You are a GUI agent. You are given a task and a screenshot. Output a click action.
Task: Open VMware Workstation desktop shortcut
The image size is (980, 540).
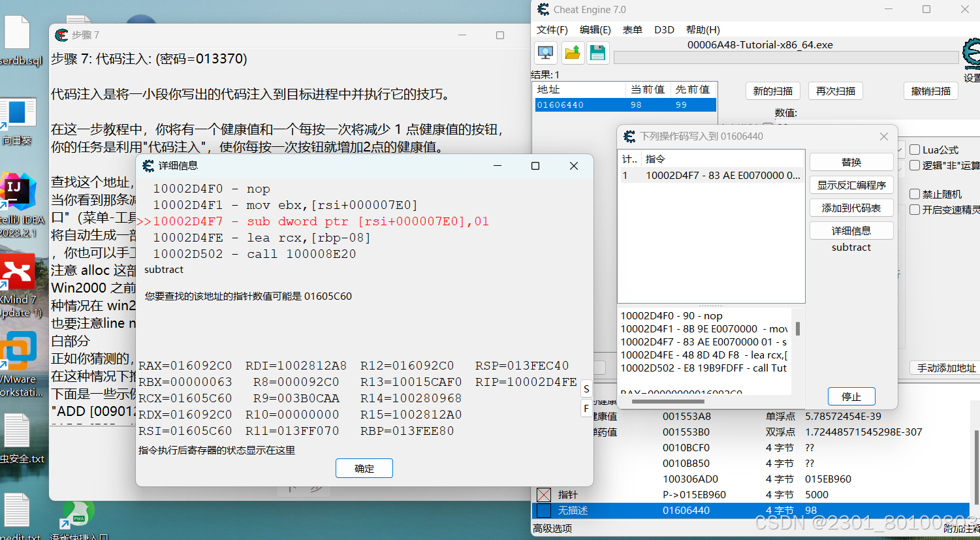click(20, 364)
